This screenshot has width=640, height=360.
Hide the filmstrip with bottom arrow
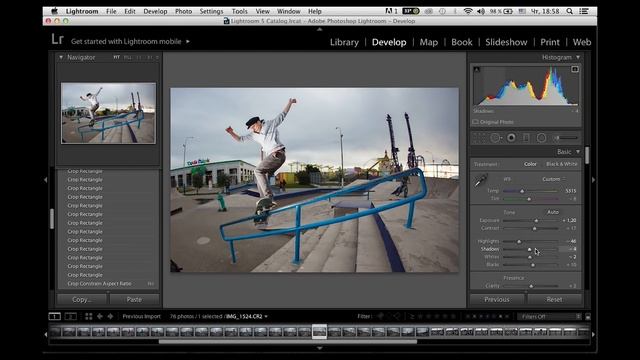pos(320,348)
